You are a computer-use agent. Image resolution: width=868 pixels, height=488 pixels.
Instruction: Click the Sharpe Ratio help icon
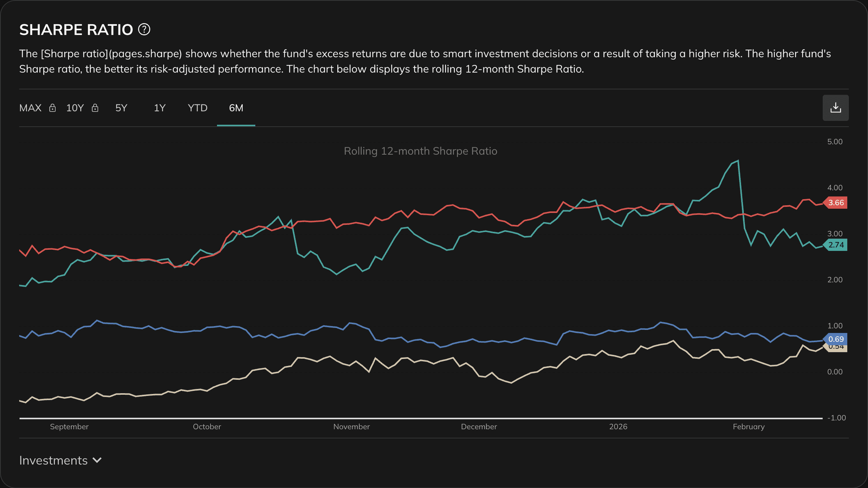tap(145, 29)
